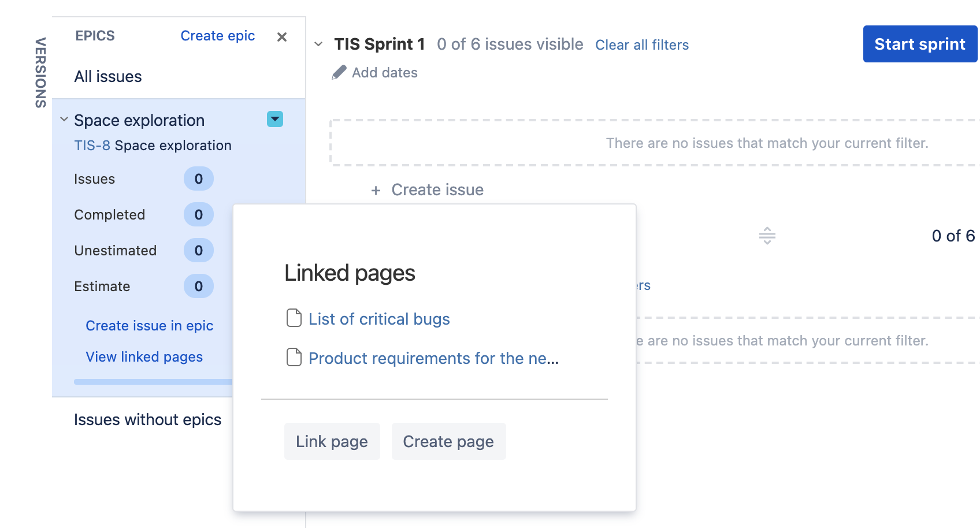
Task: Close the Epics panel
Action: pos(282,37)
